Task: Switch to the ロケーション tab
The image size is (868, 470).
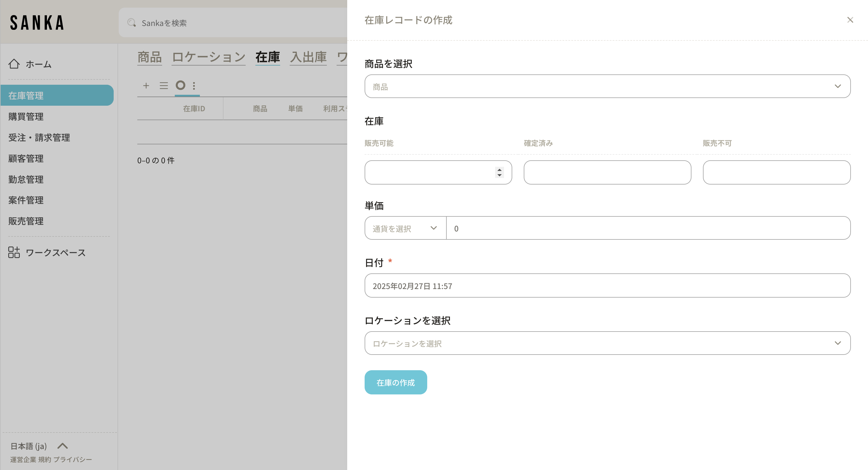Action: [x=208, y=57]
